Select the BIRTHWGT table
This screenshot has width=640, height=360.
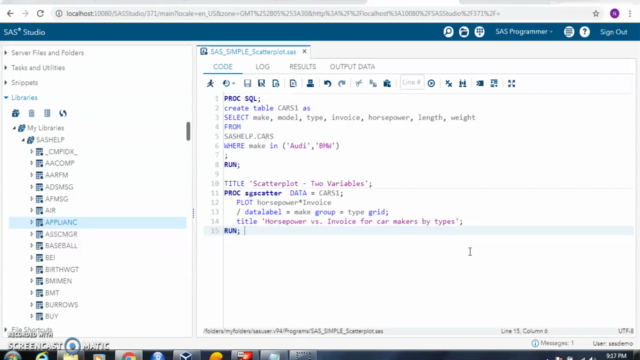click(62, 269)
